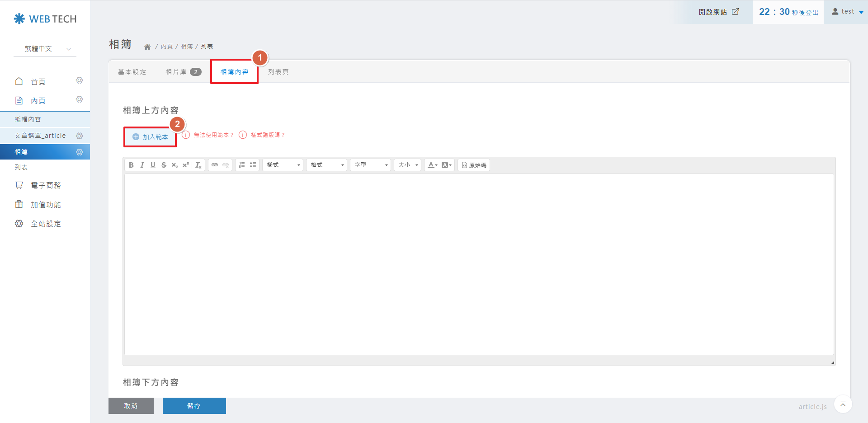868x423 pixels.
Task: Click the remove format icon
Action: pos(198,165)
